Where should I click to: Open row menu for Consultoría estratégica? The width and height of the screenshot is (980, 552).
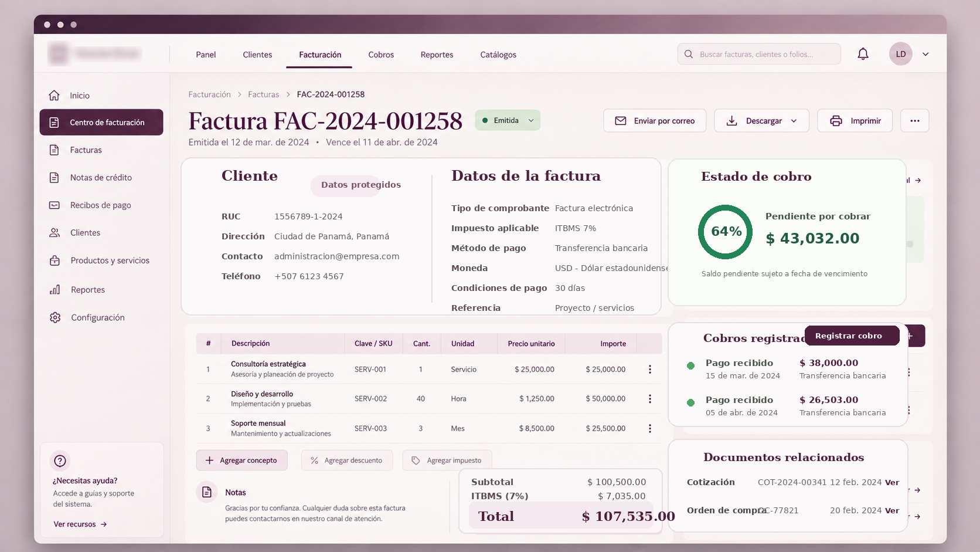click(x=649, y=369)
